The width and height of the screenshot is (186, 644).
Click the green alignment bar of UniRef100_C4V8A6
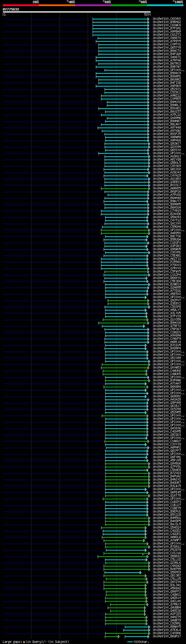coord(128,633)
